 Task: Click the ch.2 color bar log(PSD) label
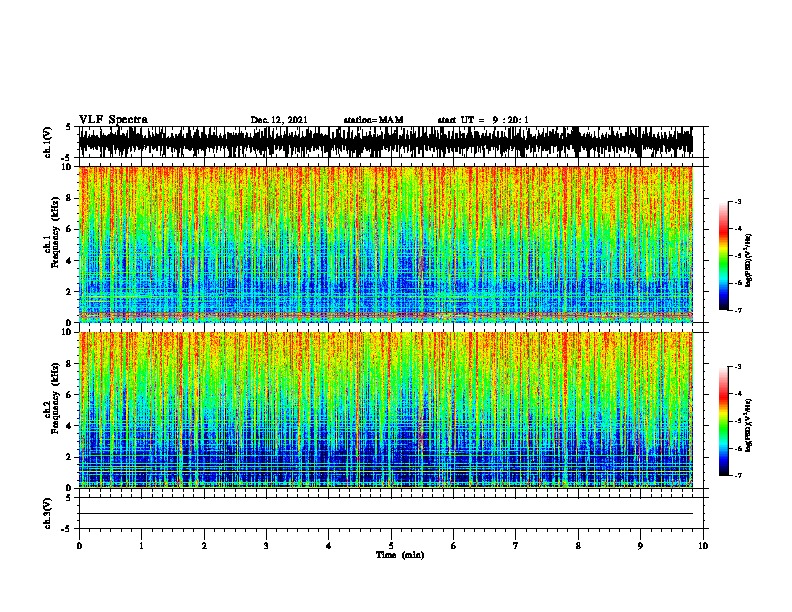pyautogui.click(x=748, y=425)
